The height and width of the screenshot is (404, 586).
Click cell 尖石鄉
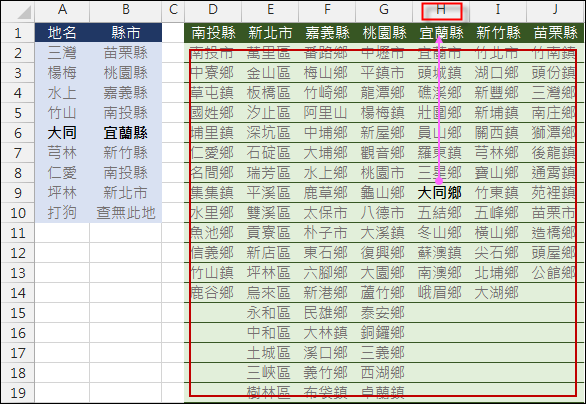[x=498, y=253]
